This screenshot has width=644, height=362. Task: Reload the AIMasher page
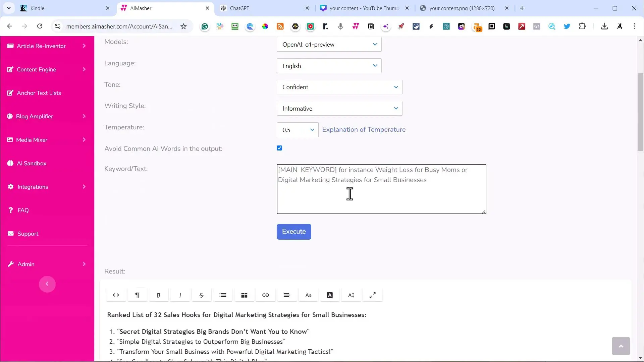pyautogui.click(x=40, y=26)
